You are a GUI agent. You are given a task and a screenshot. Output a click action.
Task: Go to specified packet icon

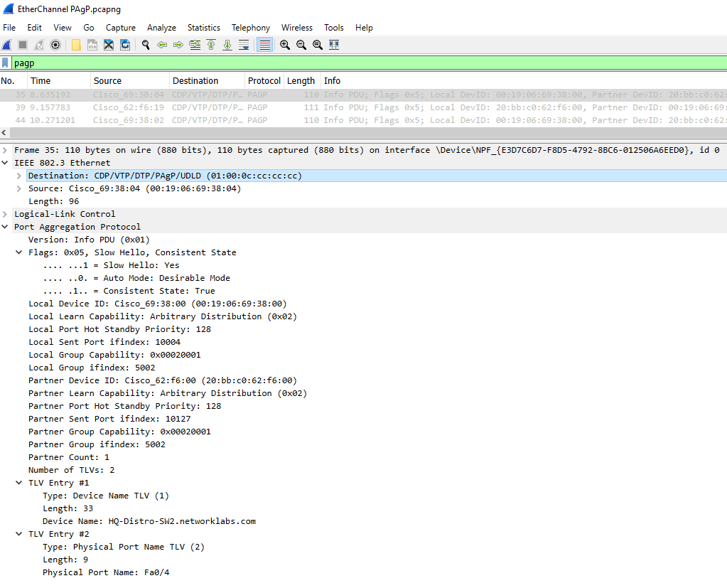[195, 45]
